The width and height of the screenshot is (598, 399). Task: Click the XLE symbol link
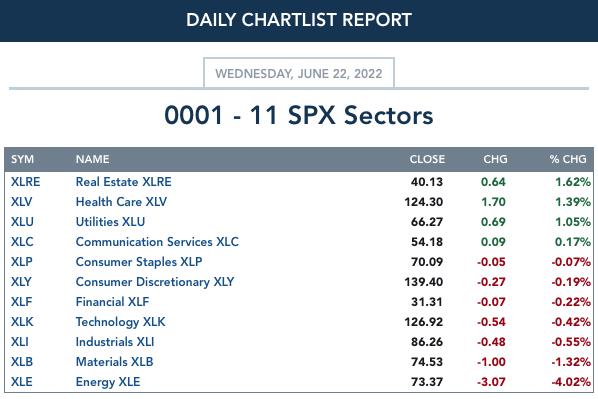[x=22, y=382]
